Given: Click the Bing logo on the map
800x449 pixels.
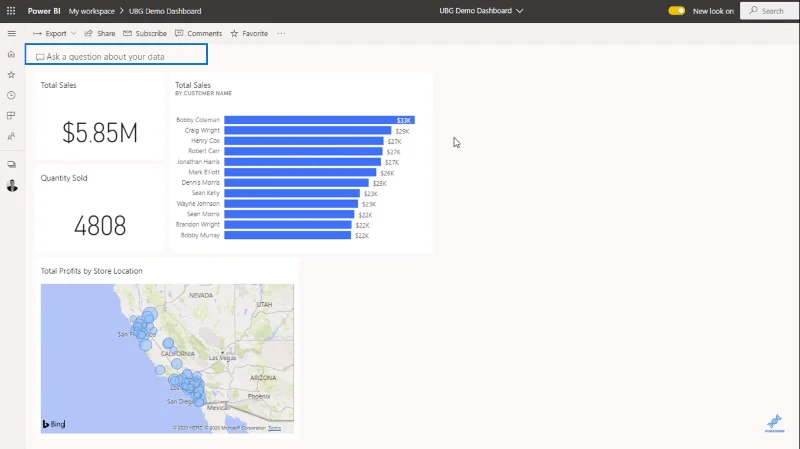Looking at the screenshot, I should click(x=54, y=424).
